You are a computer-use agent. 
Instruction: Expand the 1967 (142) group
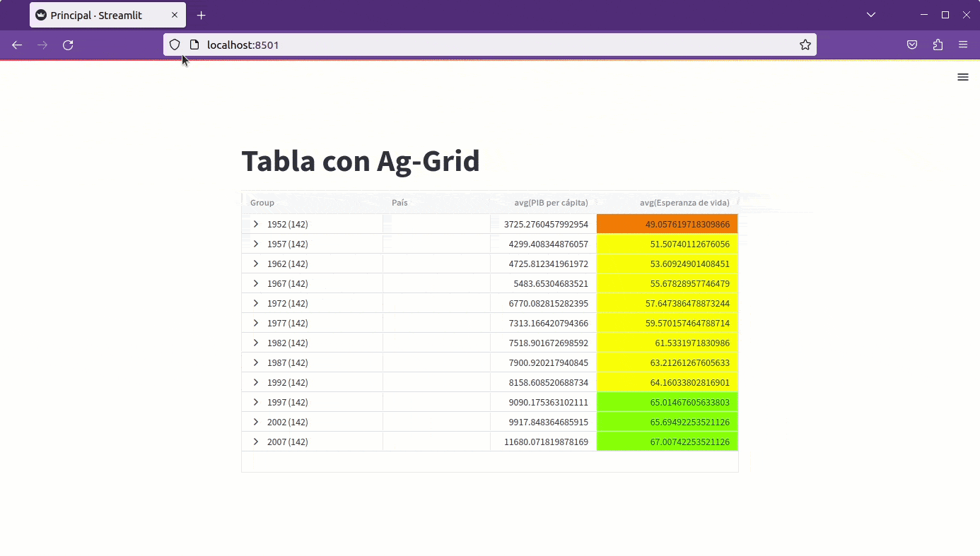[256, 283]
